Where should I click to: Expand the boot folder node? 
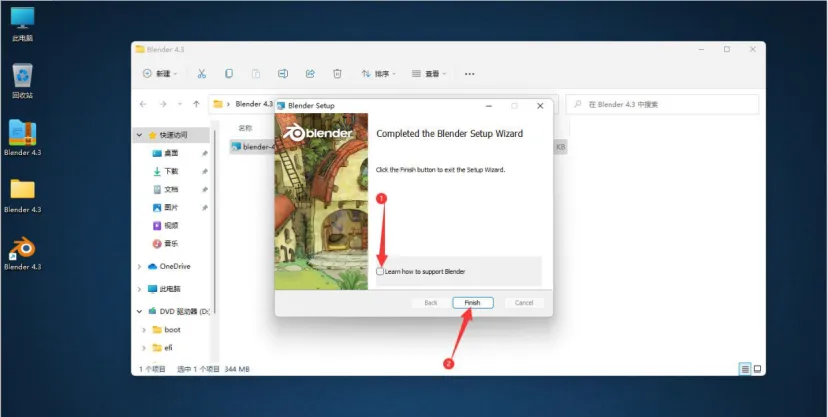click(x=144, y=330)
